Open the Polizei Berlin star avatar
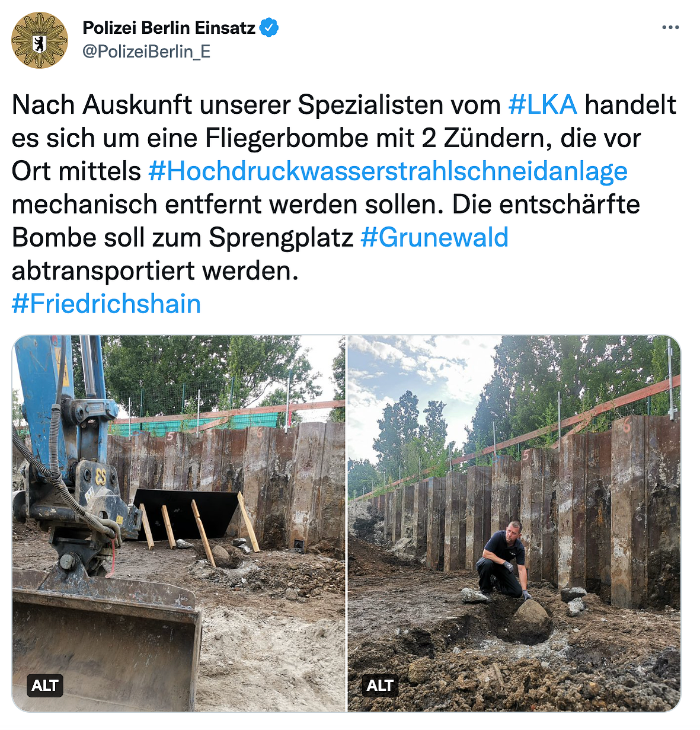 point(40,41)
